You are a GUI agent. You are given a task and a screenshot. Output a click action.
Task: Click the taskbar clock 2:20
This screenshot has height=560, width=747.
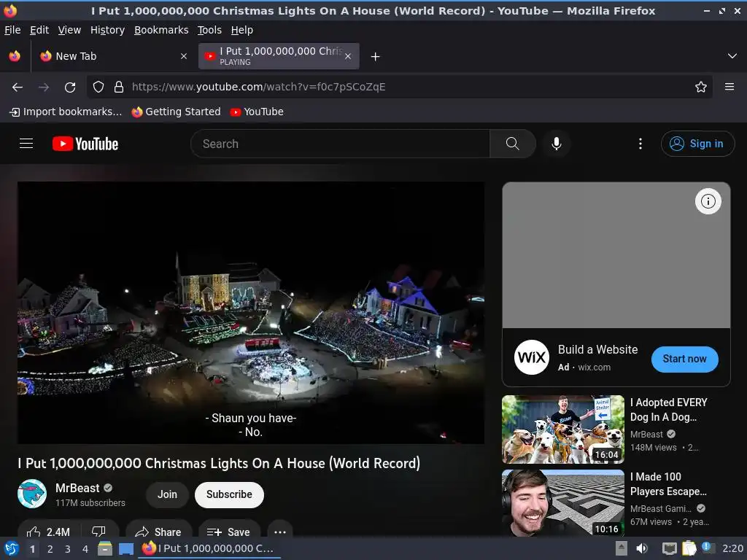pos(732,548)
